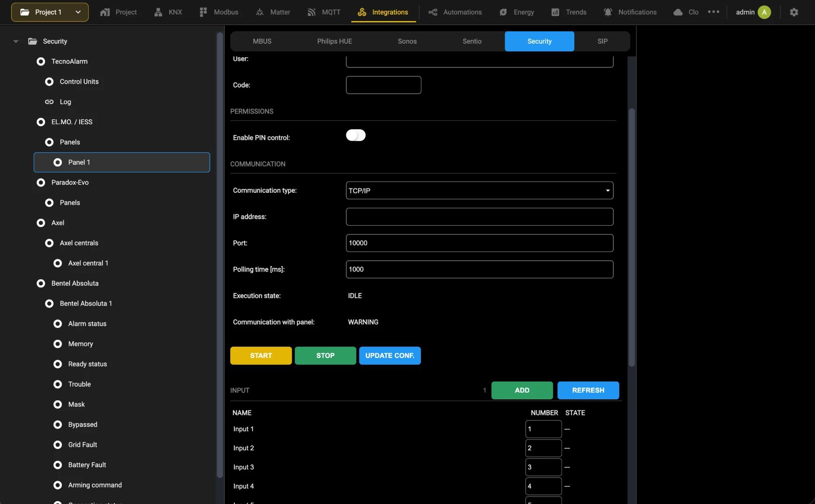
Task: Click the REFRESH button
Action: coord(588,390)
